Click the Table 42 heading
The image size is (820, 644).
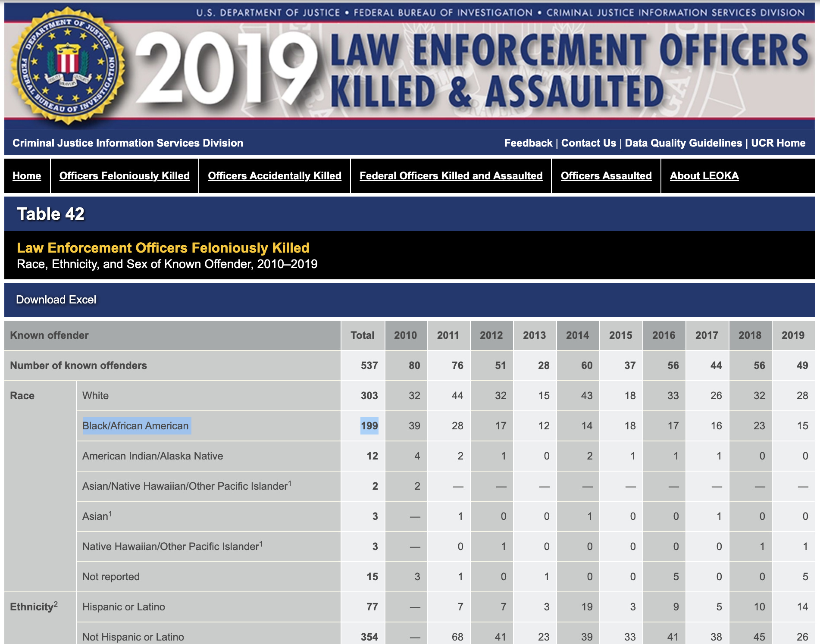click(50, 214)
